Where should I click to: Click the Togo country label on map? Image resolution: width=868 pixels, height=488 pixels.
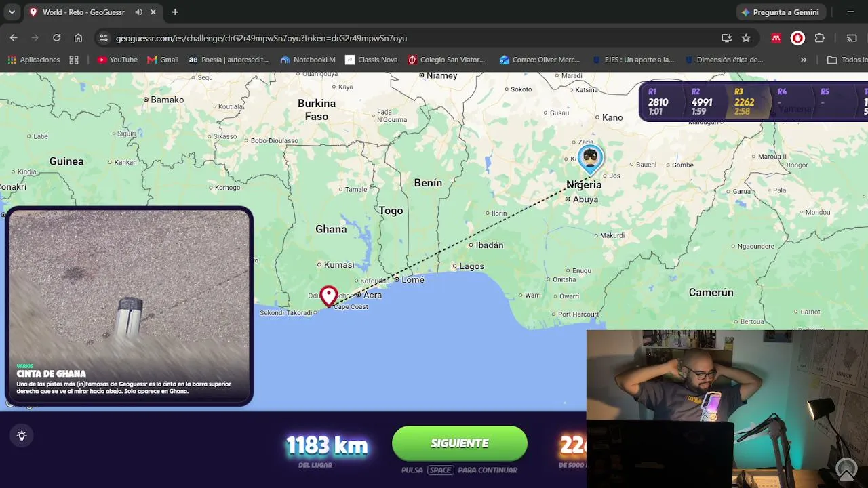point(391,211)
